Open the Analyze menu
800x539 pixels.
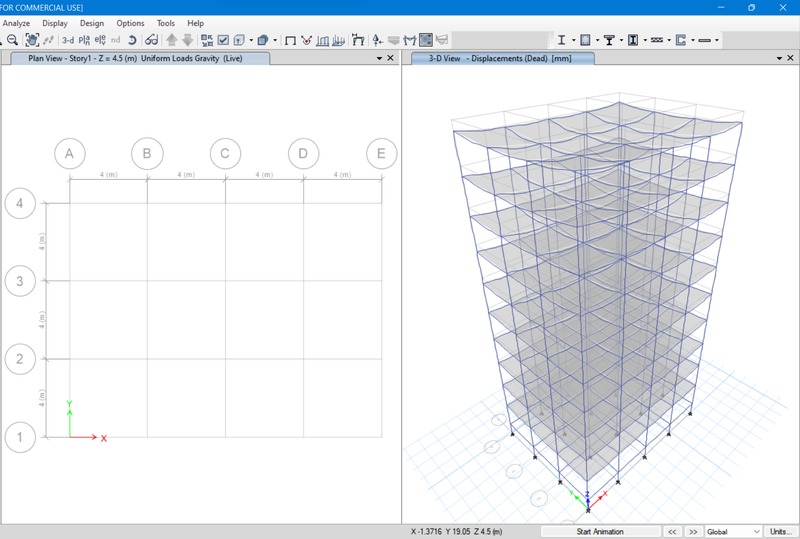click(x=16, y=23)
